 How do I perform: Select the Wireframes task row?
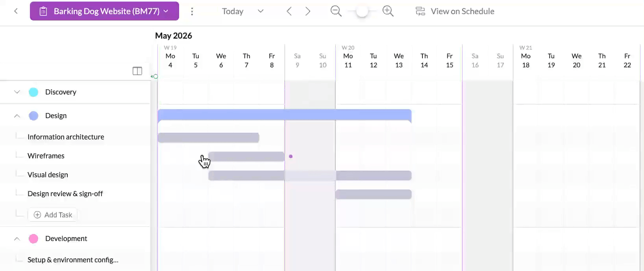(x=46, y=156)
